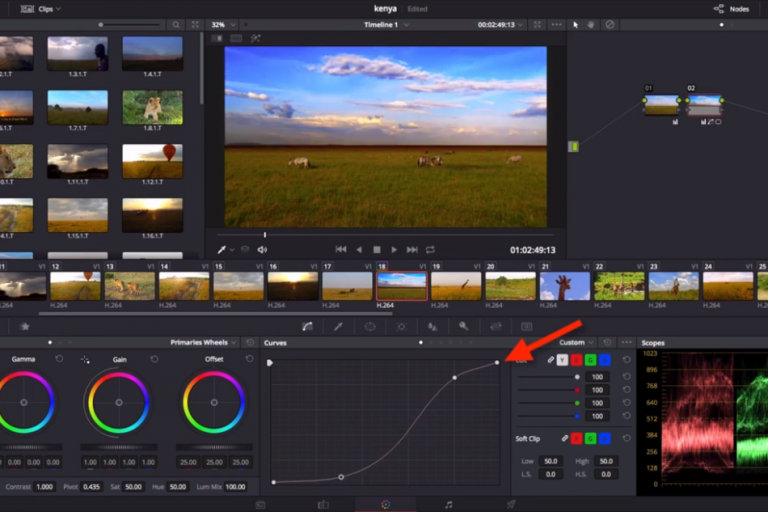This screenshot has width=768, height=512.
Task: Open the Custom curves mode dropdown
Action: 576,342
